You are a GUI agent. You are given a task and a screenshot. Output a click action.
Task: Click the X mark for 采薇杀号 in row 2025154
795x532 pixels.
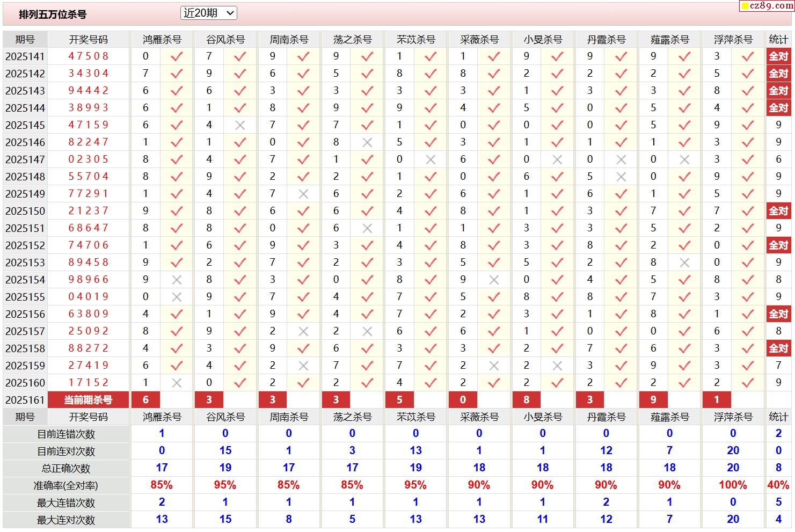click(494, 280)
